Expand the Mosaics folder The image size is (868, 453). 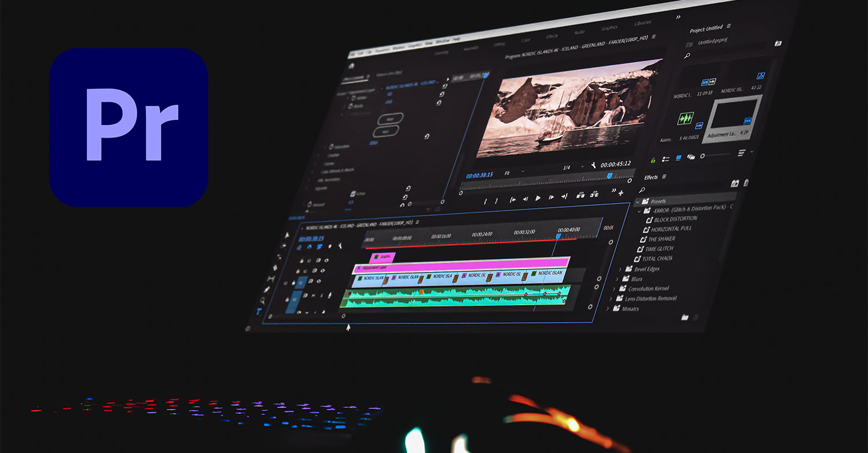pyautogui.click(x=608, y=309)
